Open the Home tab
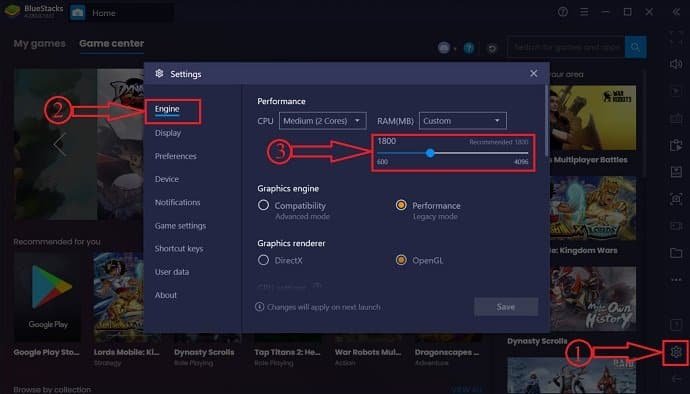 (104, 13)
